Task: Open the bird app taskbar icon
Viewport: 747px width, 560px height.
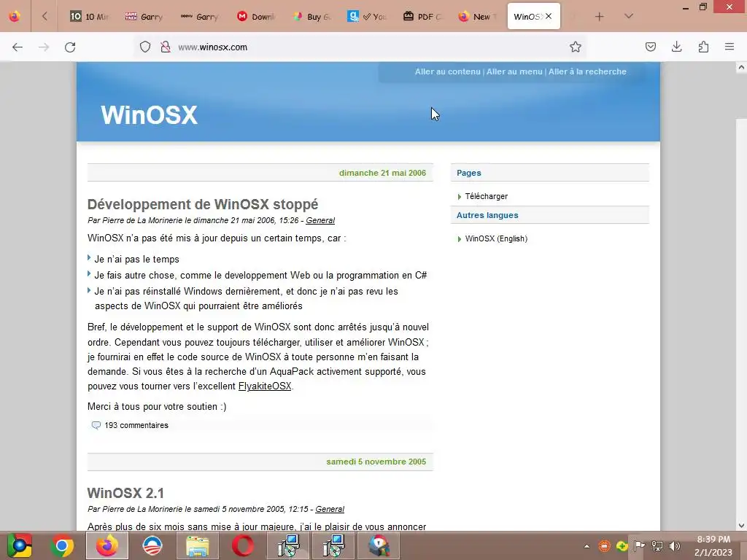Action: (379, 545)
